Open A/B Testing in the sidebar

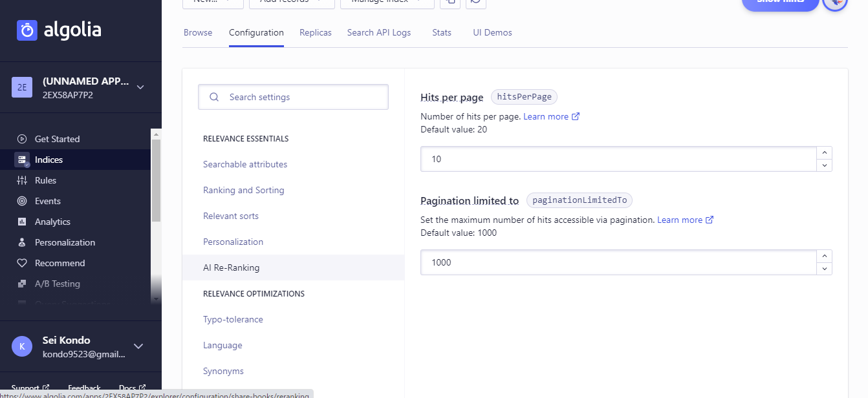(x=57, y=284)
